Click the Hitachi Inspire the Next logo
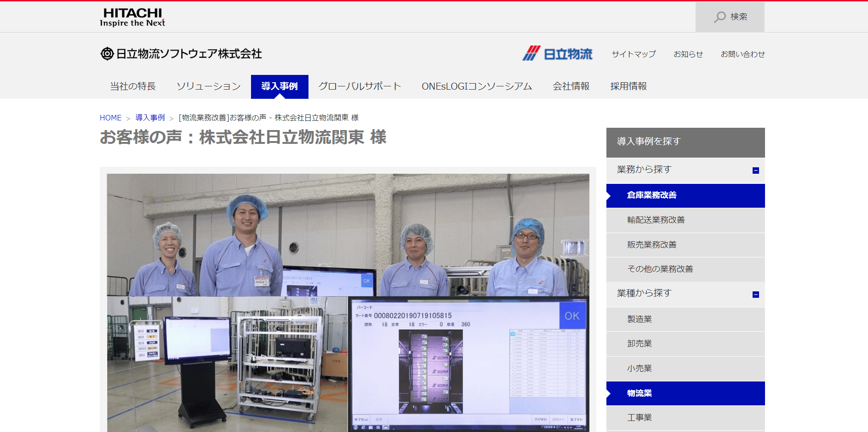 132,17
